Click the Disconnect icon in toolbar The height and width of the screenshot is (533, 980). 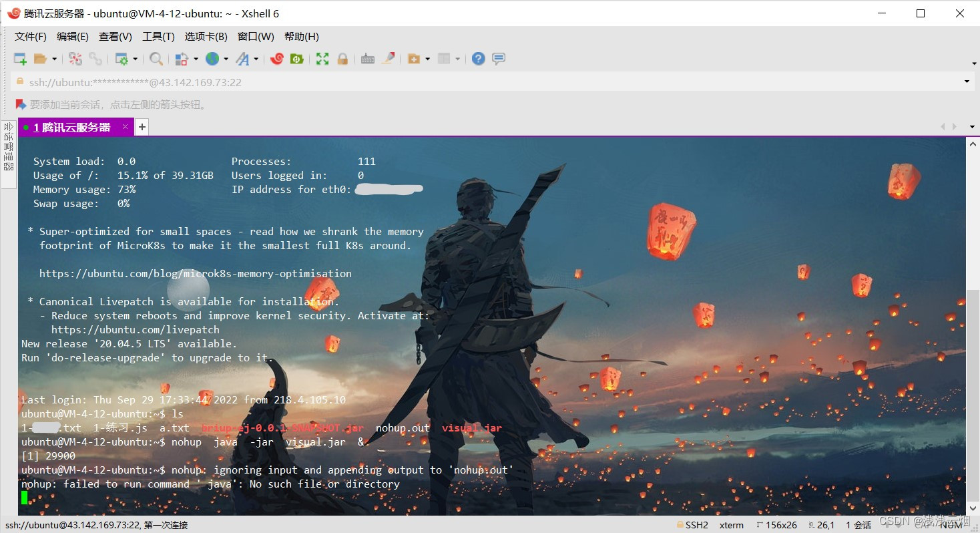click(75, 59)
